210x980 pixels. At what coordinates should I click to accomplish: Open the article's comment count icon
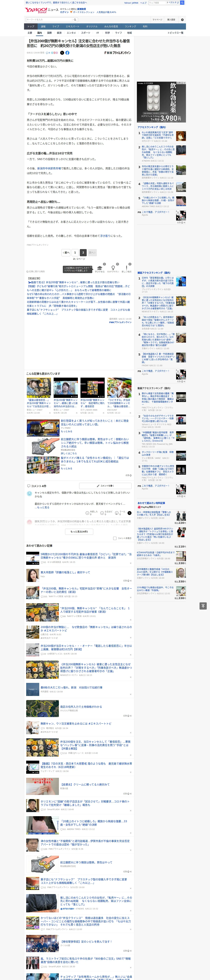pyautogui.click(x=48, y=53)
